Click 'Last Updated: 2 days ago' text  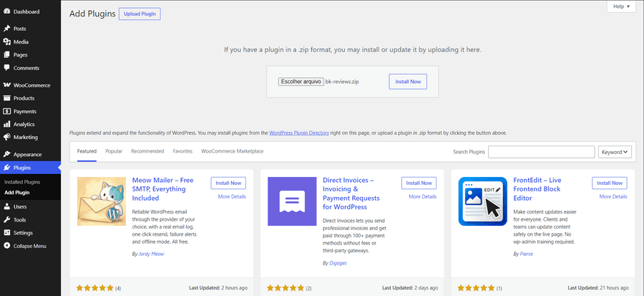[x=410, y=288]
